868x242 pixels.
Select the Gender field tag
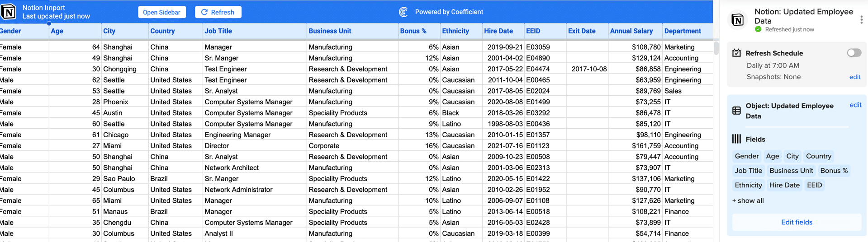pyautogui.click(x=747, y=156)
